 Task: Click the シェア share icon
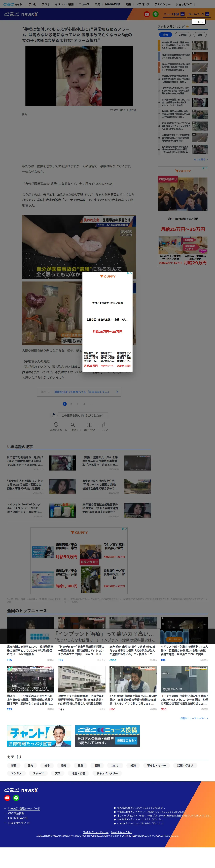pos(104,425)
